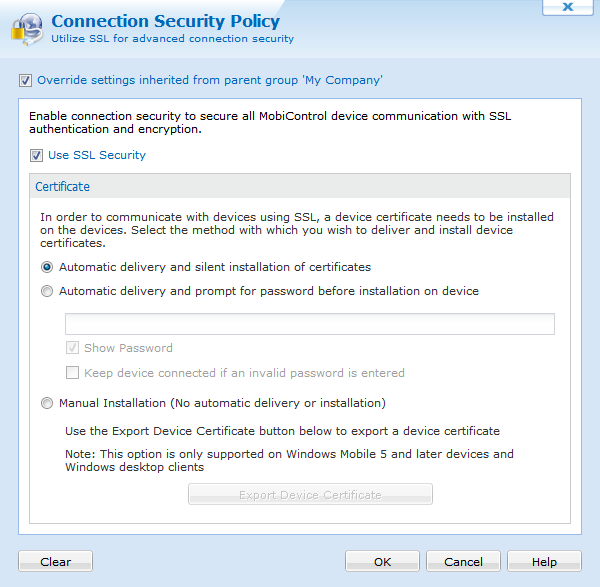Toggle the Override settings inherited checkbox

pyautogui.click(x=25, y=81)
